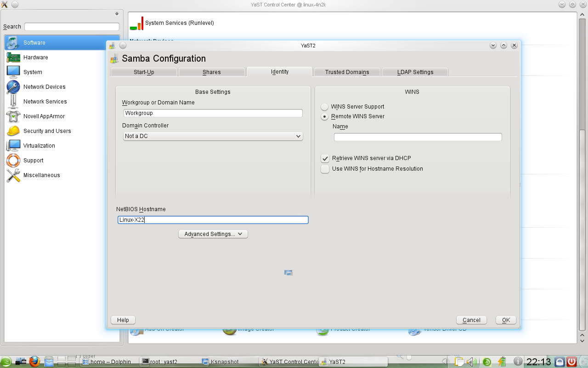This screenshot has width=588, height=368.
Task: Switch to root : yast2 terminal task
Action: pyautogui.click(x=168, y=362)
